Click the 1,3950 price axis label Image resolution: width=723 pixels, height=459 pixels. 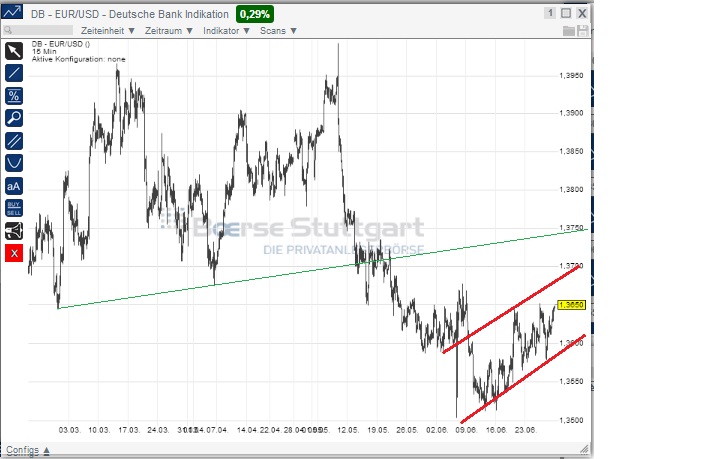571,76
